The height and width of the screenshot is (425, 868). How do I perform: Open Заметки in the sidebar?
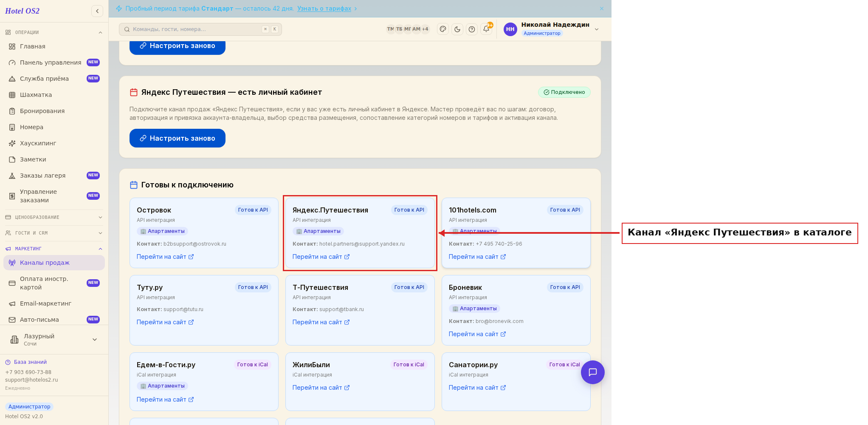point(54,159)
